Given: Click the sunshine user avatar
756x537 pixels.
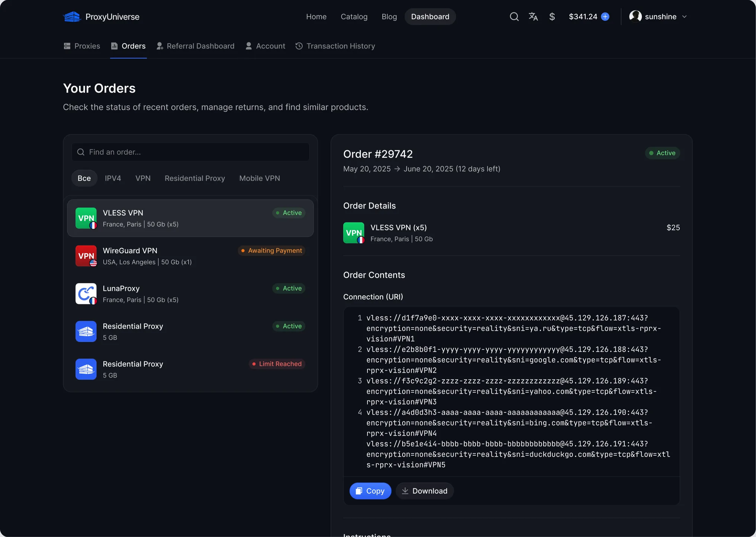Looking at the screenshot, I should click(635, 16).
